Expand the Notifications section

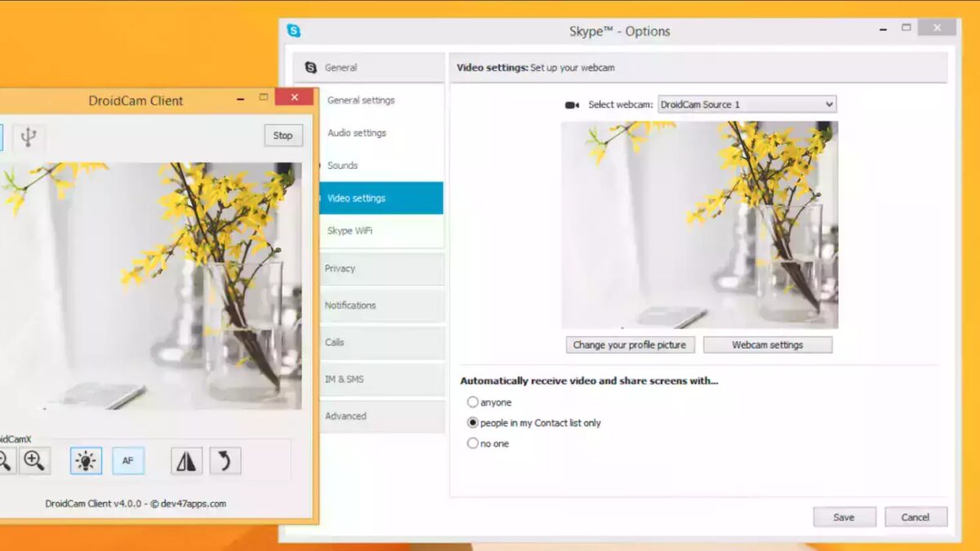click(381, 305)
